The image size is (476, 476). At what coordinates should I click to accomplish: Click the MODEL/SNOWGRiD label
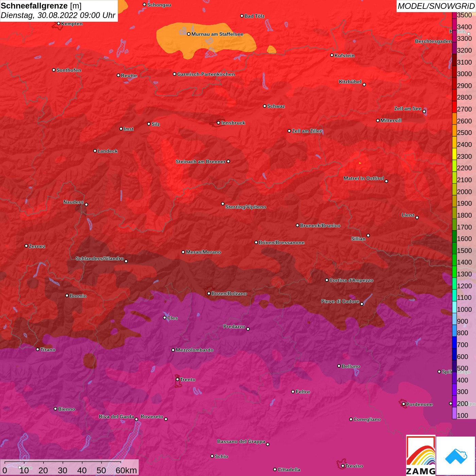click(436, 6)
